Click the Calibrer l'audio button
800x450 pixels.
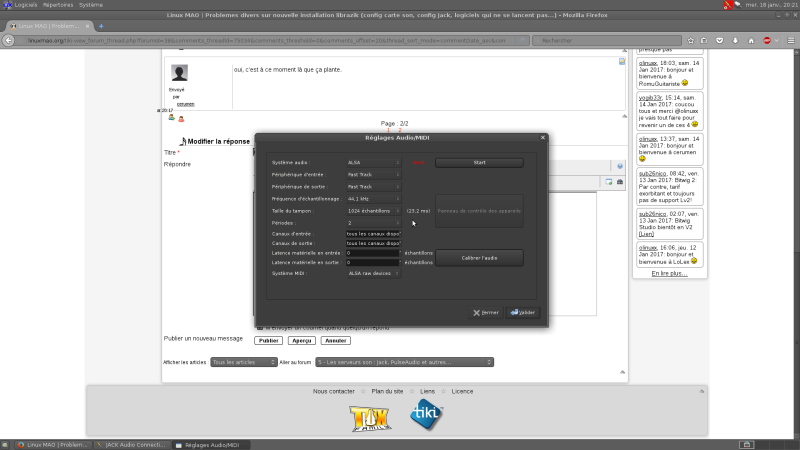479,258
